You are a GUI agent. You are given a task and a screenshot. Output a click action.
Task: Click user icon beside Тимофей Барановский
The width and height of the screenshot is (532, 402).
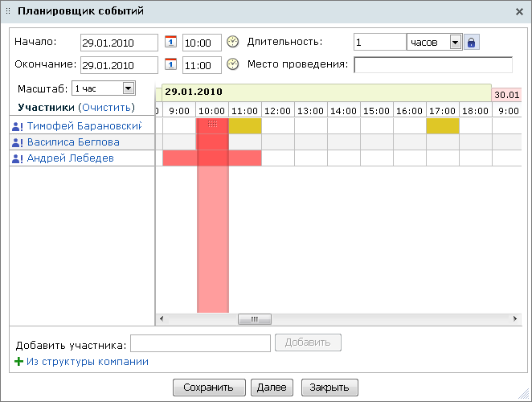(18, 126)
